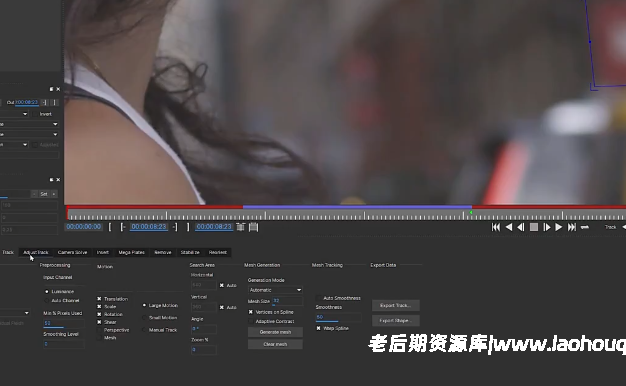The width and height of the screenshot is (626, 386).
Task: Change the playback loop mode icon
Action: [585, 227]
